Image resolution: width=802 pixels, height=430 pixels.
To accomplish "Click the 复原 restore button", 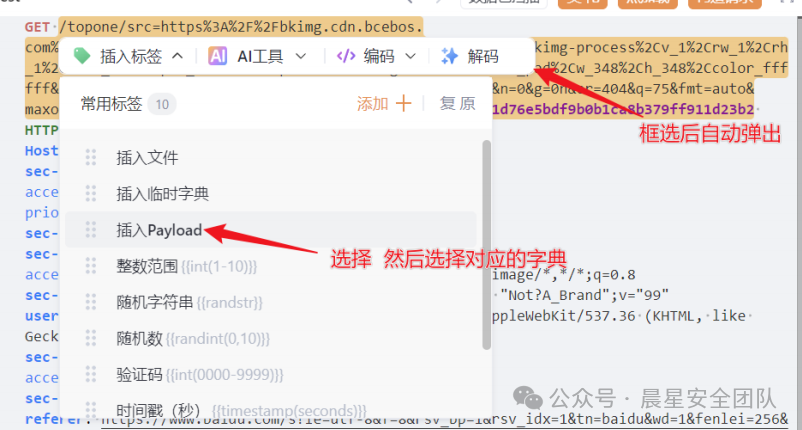I will coord(457,103).
